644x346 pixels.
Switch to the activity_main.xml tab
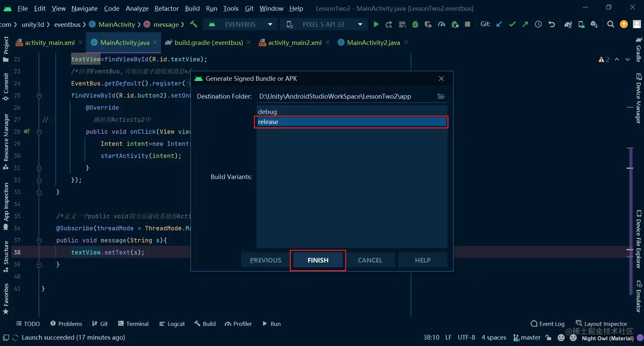click(x=49, y=43)
